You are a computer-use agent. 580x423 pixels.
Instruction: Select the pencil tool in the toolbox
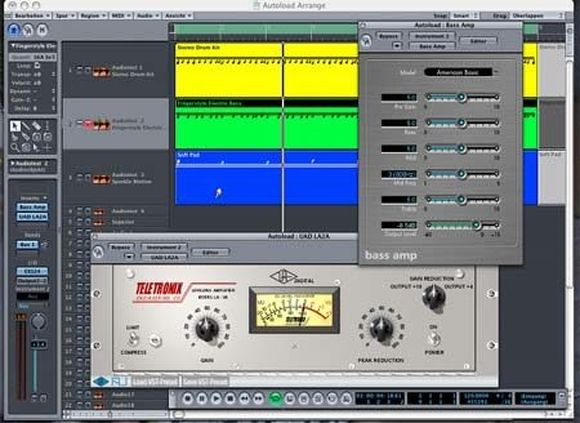click(x=26, y=126)
